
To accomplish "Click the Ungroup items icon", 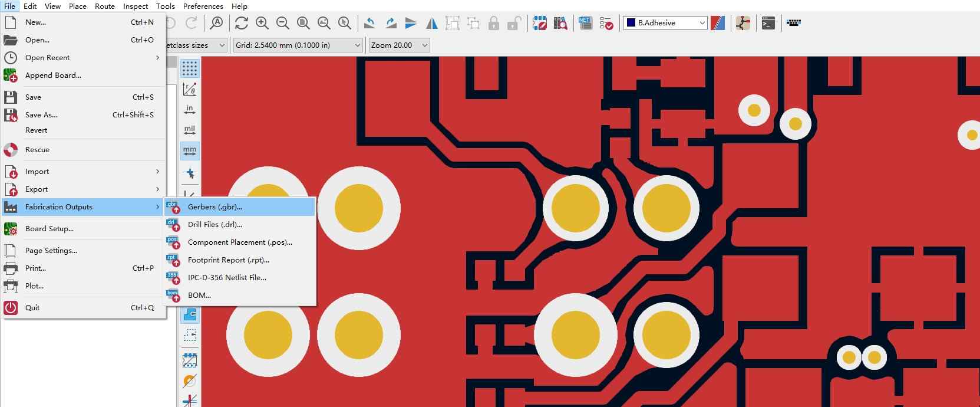I will pyautogui.click(x=473, y=23).
